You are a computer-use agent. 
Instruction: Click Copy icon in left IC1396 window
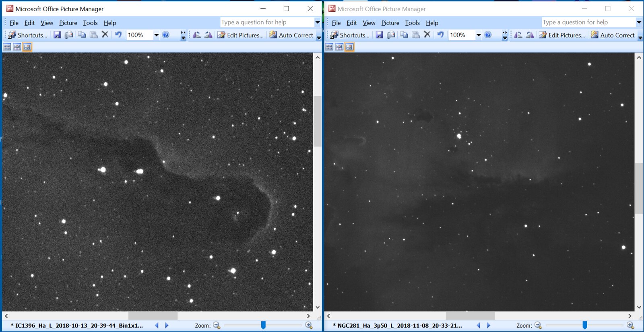click(82, 35)
